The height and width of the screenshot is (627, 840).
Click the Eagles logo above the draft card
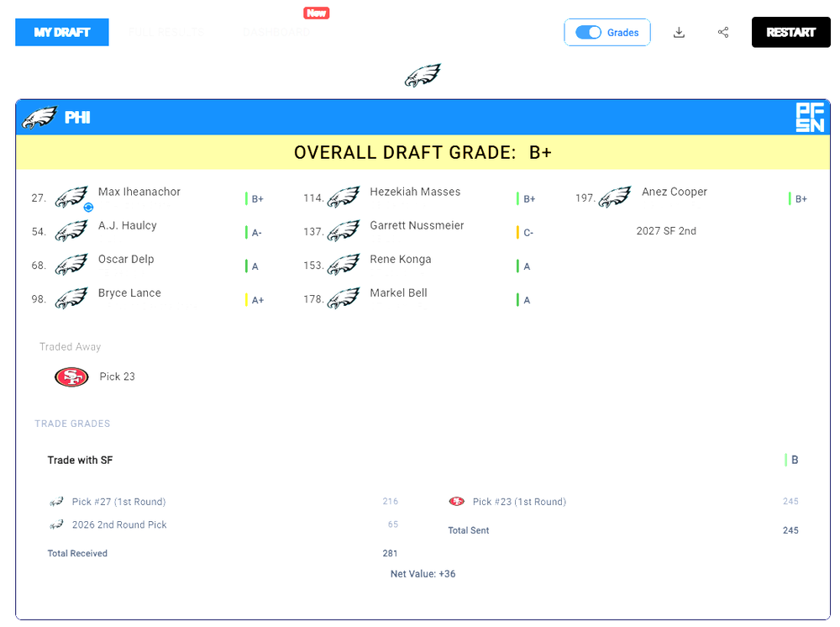tap(423, 75)
